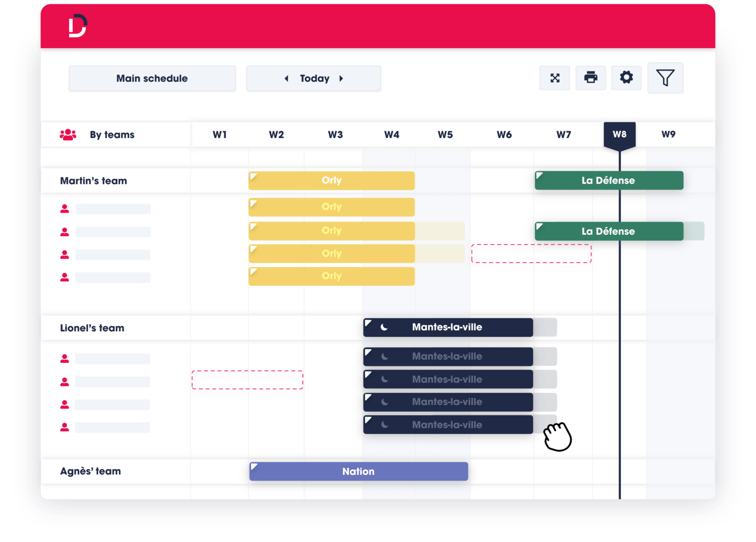Open settings with the gear icon
756x542 pixels.
pos(627,77)
